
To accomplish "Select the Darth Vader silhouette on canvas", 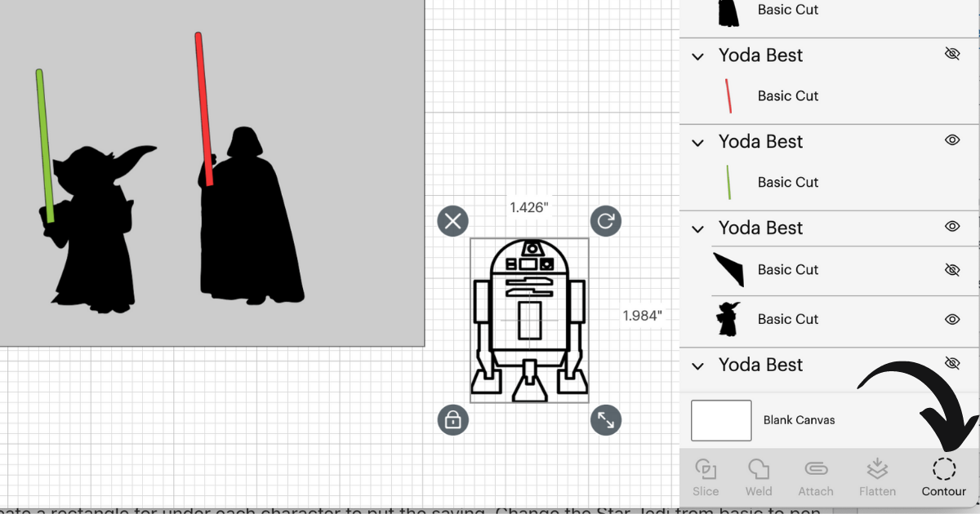I will click(x=252, y=215).
